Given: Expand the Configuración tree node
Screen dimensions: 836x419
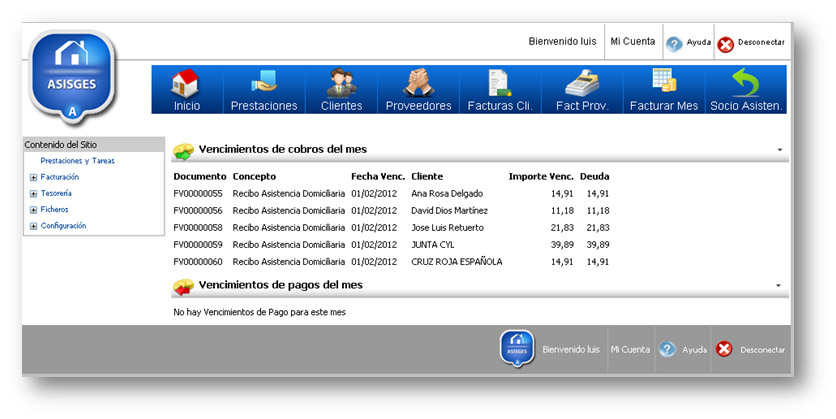Looking at the screenshot, I should pos(33,227).
